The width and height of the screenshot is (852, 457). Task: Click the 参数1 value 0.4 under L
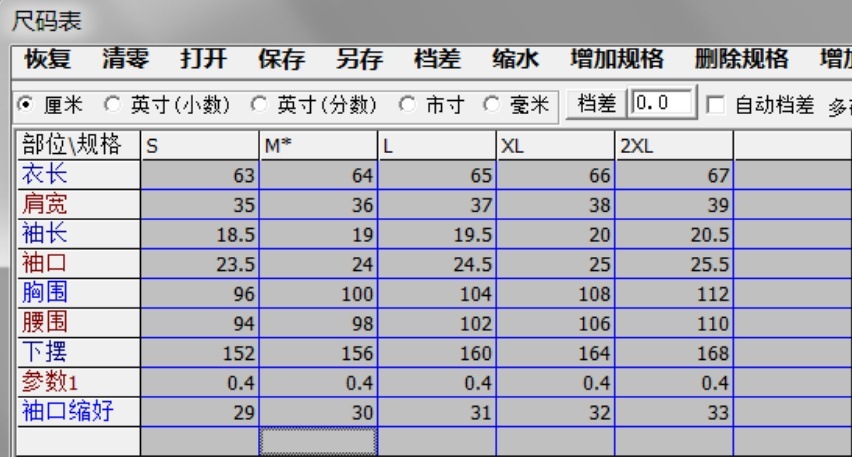tap(437, 382)
